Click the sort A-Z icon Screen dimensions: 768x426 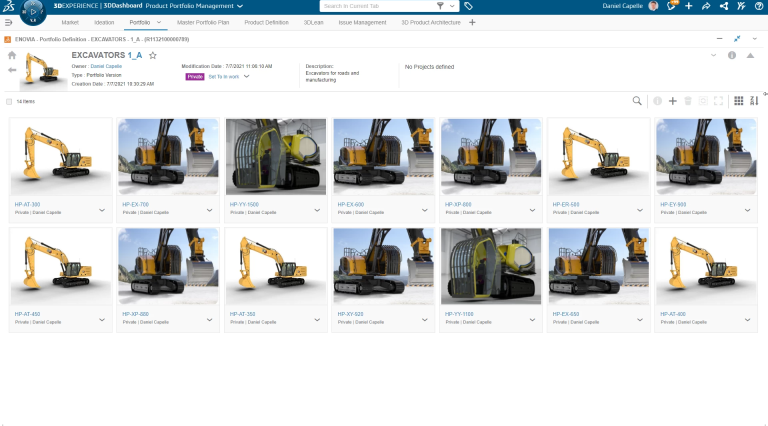(x=755, y=101)
